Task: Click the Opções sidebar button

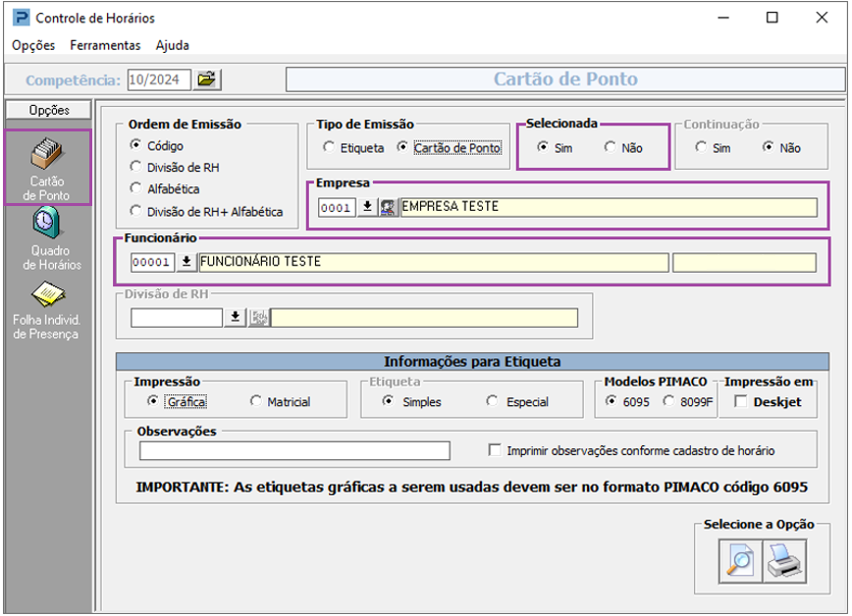Action: (48, 111)
